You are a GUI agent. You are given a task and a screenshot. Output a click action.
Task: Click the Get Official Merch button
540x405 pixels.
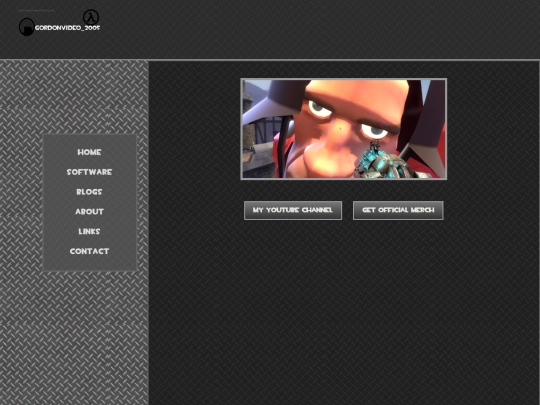point(398,210)
